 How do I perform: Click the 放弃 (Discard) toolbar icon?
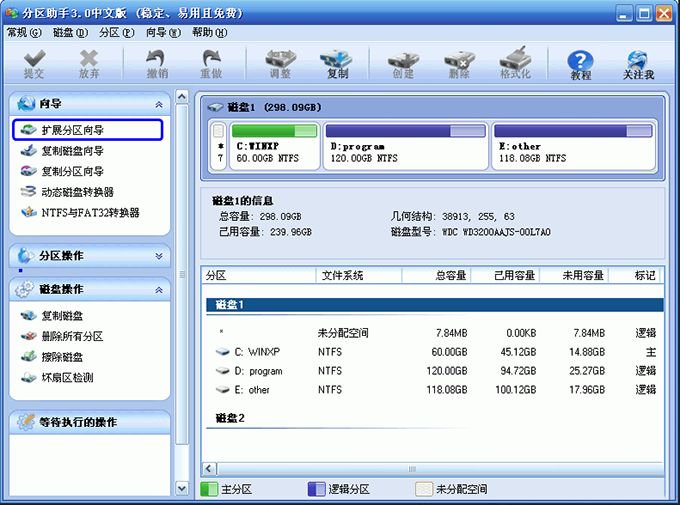pos(89,64)
